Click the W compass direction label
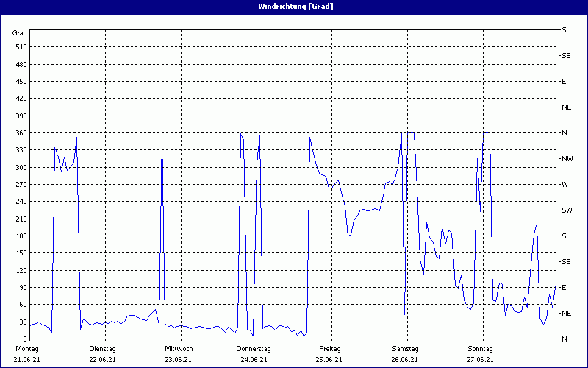The height and width of the screenshot is (368, 588). pos(564,185)
